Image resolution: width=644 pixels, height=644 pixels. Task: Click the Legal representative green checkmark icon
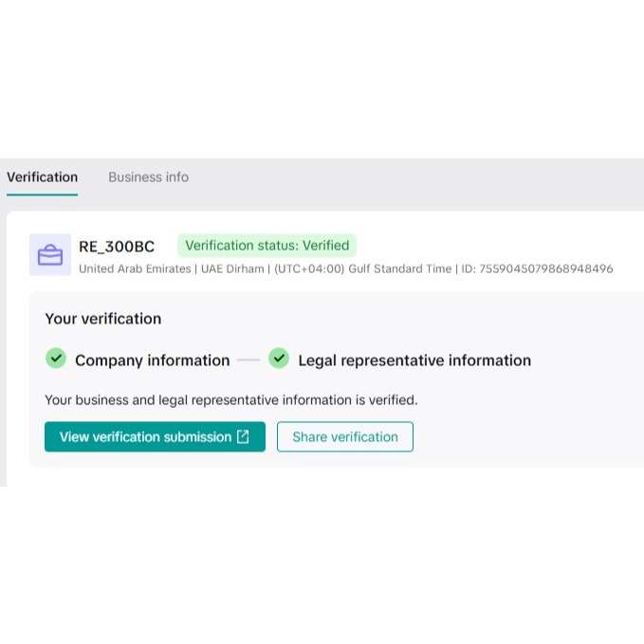click(279, 359)
